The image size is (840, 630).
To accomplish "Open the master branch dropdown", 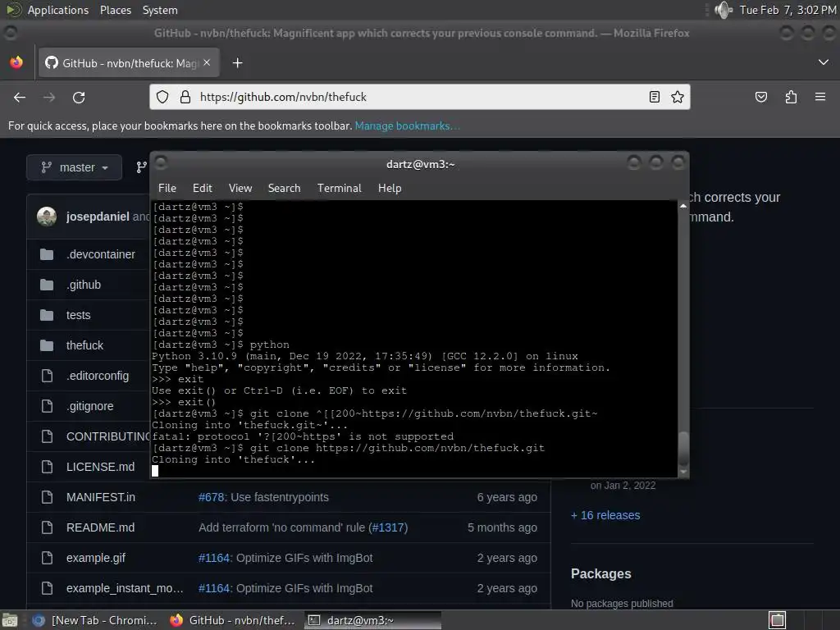I will (x=75, y=167).
